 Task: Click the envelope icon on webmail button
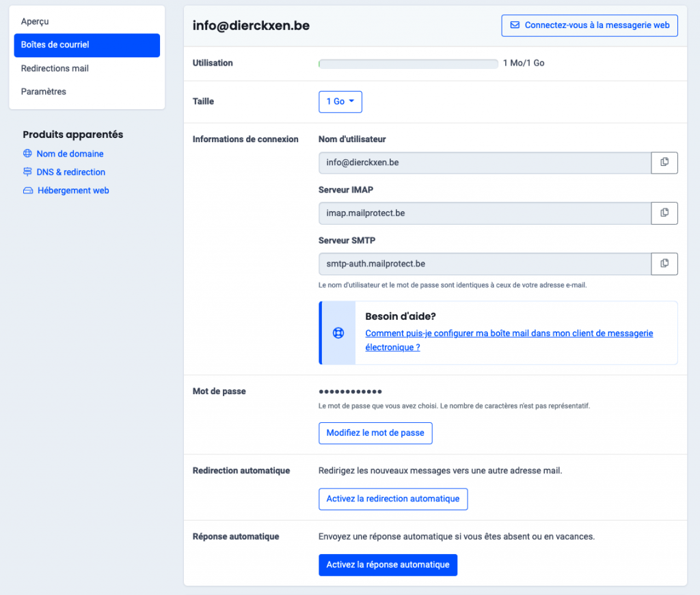point(515,25)
